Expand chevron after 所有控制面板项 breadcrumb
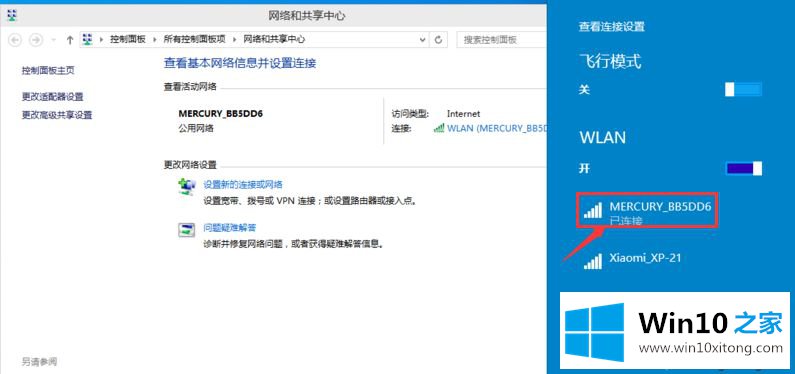795x374 pixels. [x=234, y=40]
